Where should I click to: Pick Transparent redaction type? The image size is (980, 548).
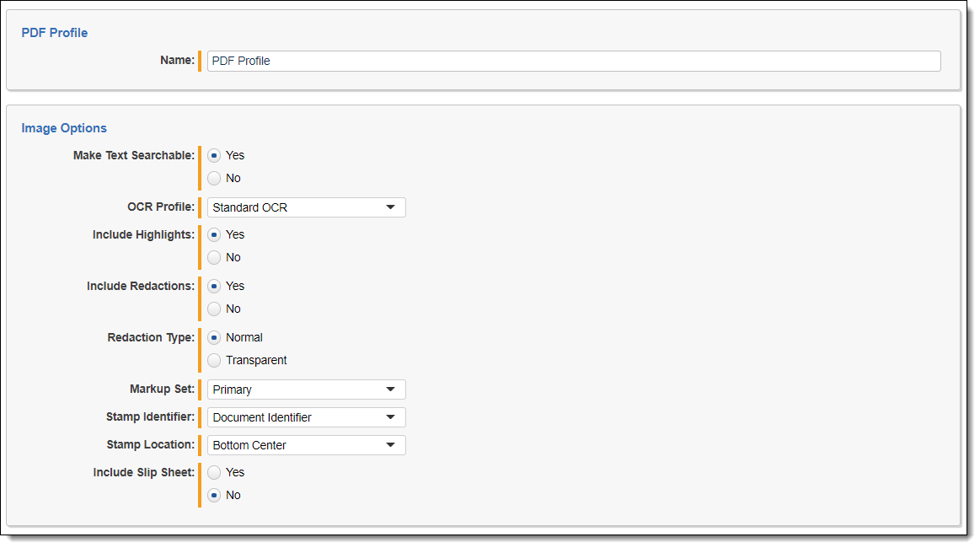(214, 360)
